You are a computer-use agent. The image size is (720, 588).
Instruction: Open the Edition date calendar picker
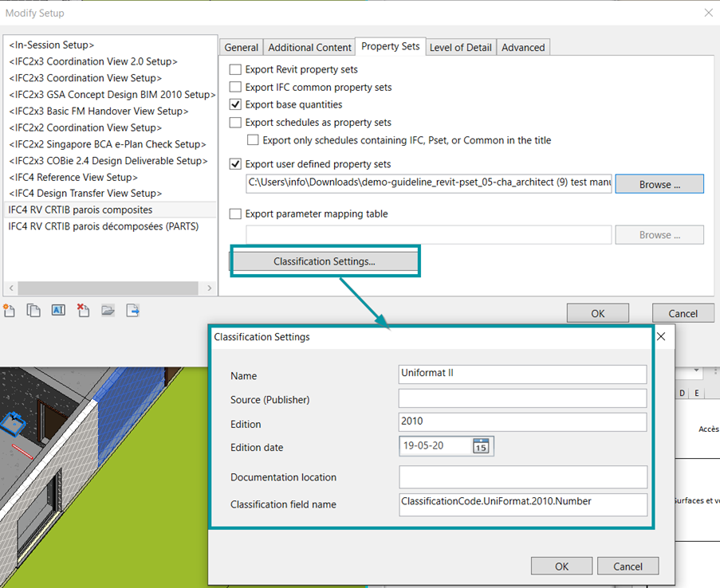click(x=481, y=446)
